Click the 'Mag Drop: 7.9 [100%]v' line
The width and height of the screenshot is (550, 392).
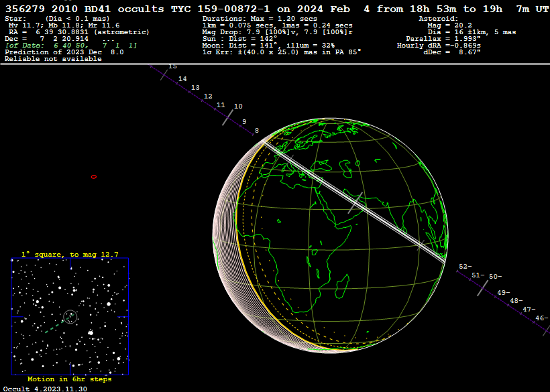[278, 32]
